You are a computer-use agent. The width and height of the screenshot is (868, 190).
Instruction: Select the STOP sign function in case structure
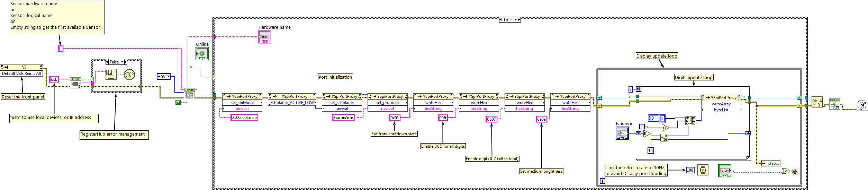pos(129,75)
